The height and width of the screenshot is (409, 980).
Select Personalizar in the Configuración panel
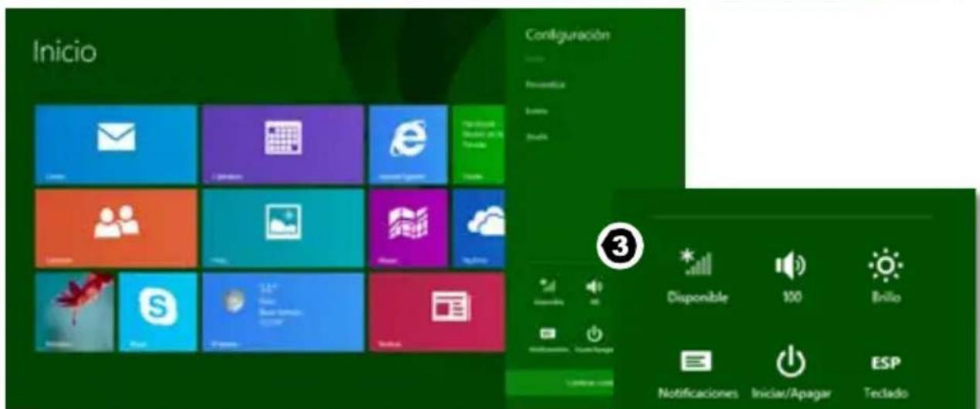point(545,86)
